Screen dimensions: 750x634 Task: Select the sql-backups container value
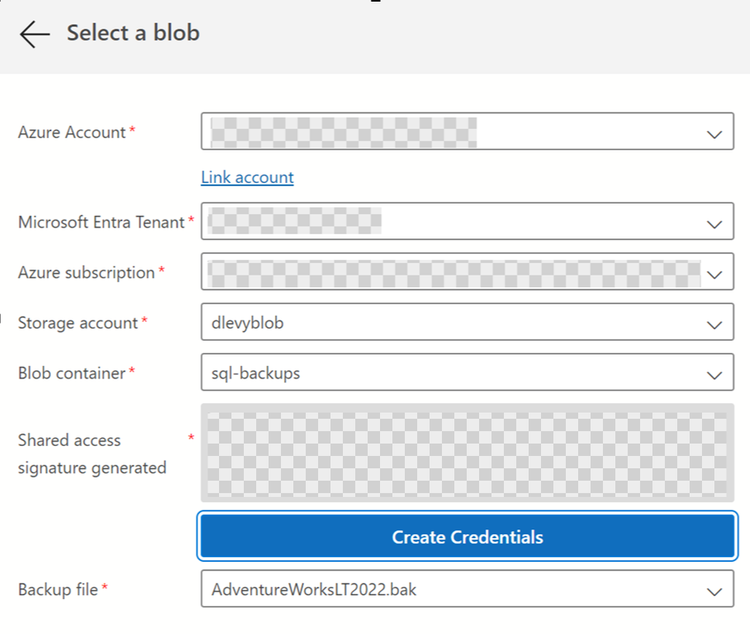tap(256, 373)
